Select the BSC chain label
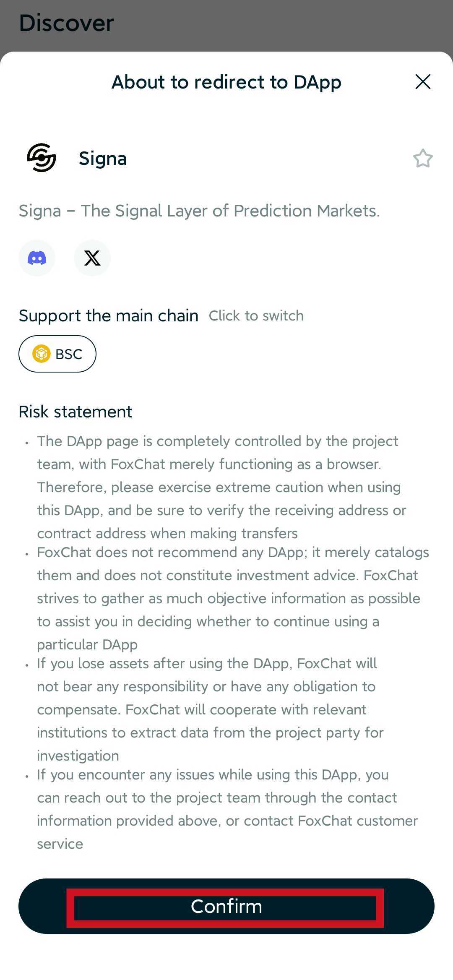453x980 pixels. (x=69, y=354)
